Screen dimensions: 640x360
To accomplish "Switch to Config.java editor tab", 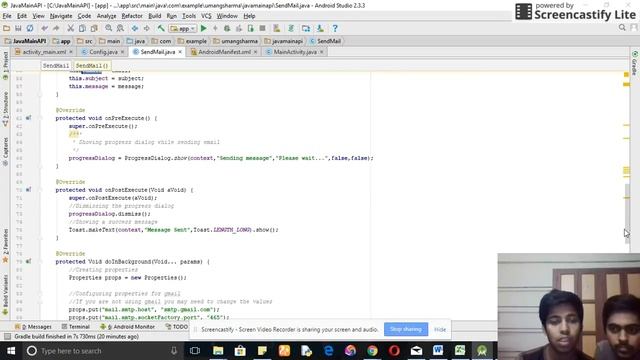I will [x=103, y=52].
